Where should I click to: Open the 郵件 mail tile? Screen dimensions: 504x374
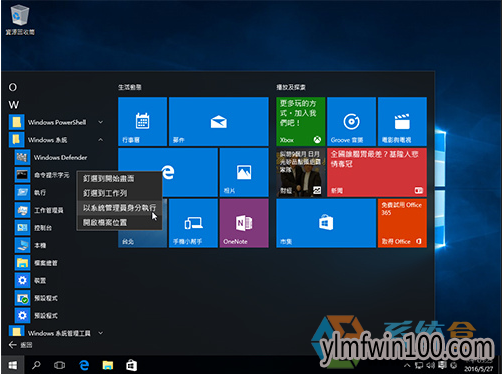click(219, 122)
